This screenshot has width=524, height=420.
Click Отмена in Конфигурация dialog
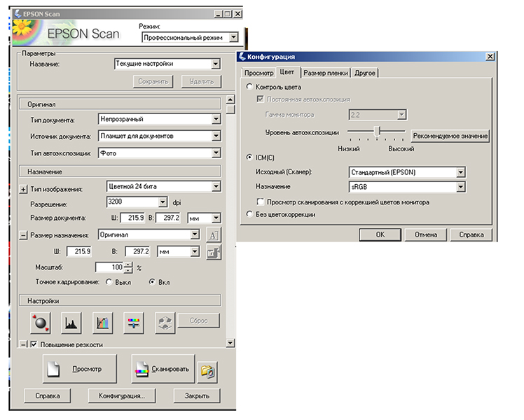point(426,234)
